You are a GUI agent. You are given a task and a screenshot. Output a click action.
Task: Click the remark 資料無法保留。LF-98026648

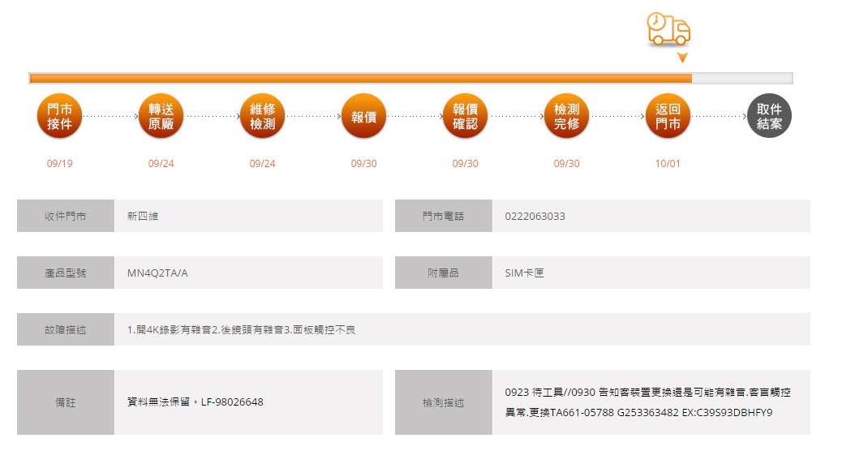coord(195,402)
